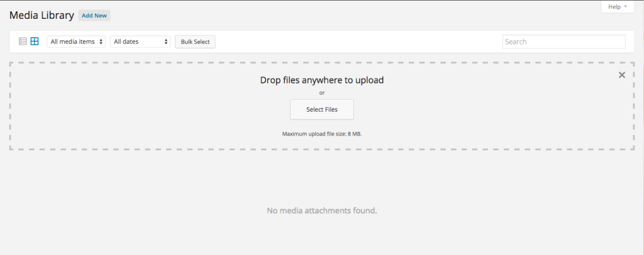Click Add New next to Media Library
This screenshot has width=644, height=255.
95,15
